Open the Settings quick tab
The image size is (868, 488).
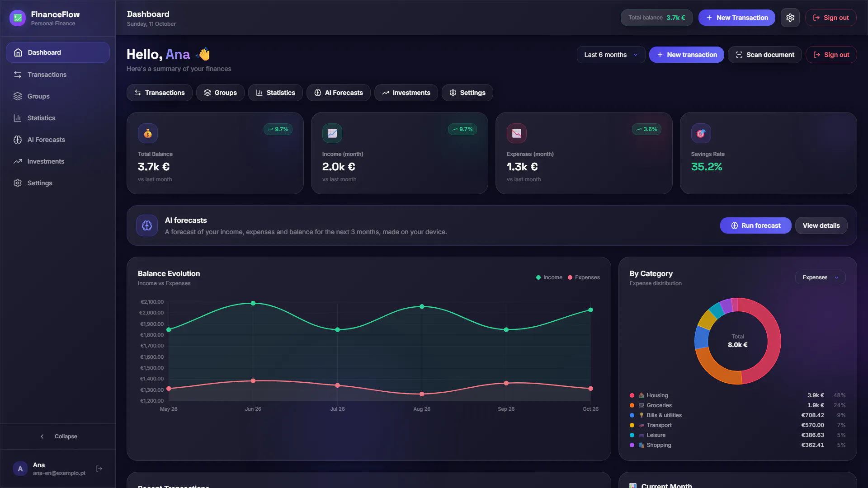click(467, 93)
